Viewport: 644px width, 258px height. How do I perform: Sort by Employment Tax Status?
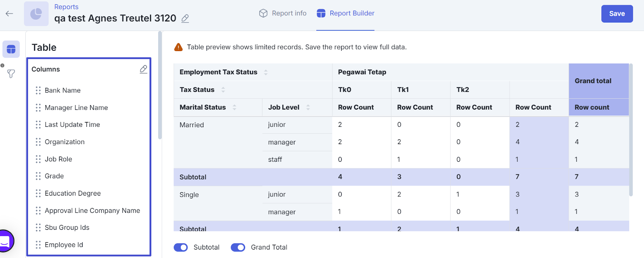(266, 72)
